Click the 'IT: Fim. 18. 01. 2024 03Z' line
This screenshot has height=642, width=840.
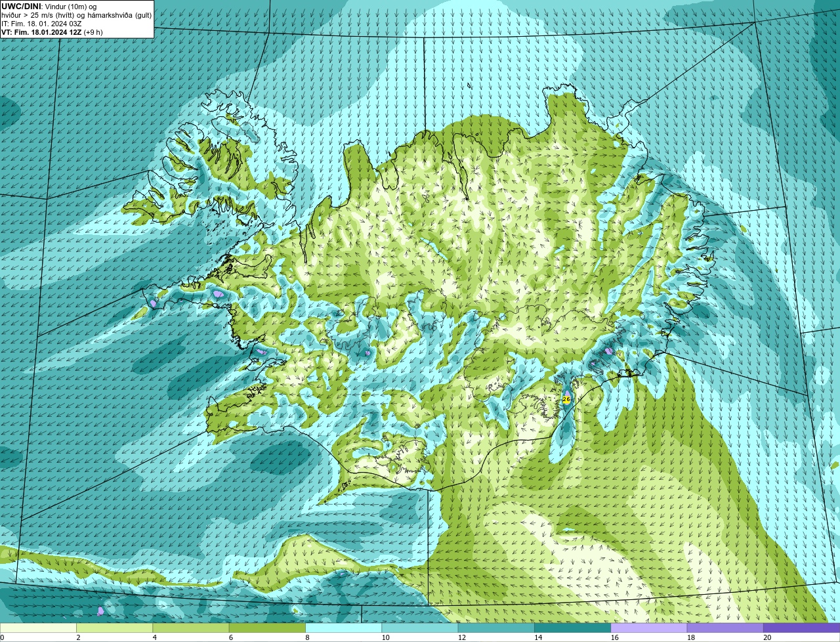coord(42,24)
